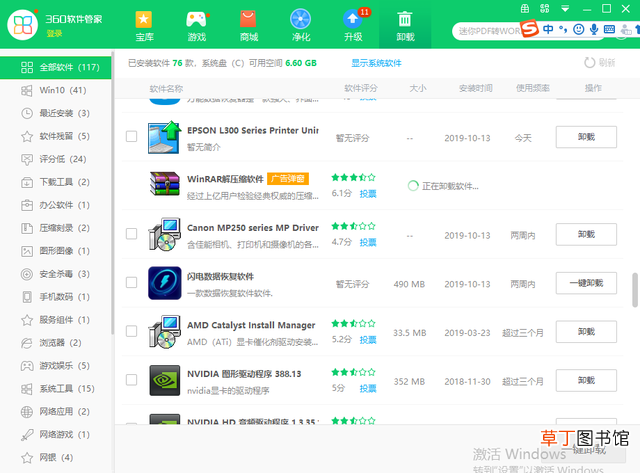Check the Canon MP250 series checkbox

[x=131, y=234]
